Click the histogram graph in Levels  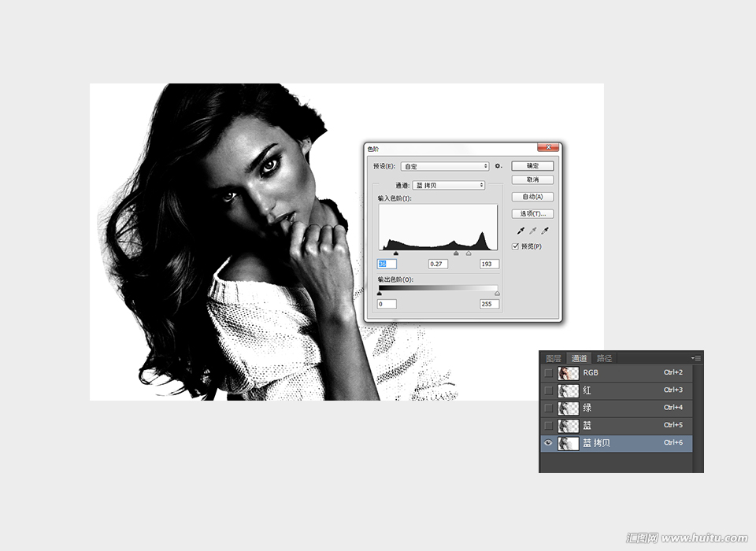[x=439, y=227]
